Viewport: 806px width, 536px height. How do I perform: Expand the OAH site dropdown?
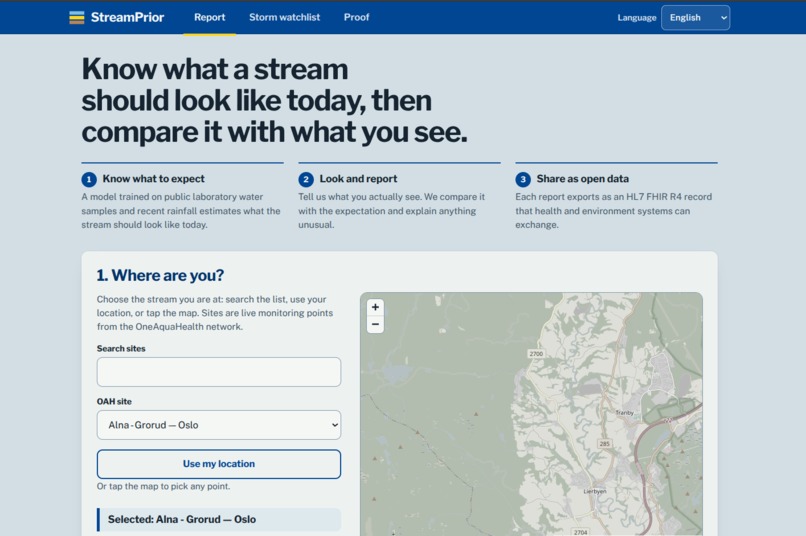218,425
